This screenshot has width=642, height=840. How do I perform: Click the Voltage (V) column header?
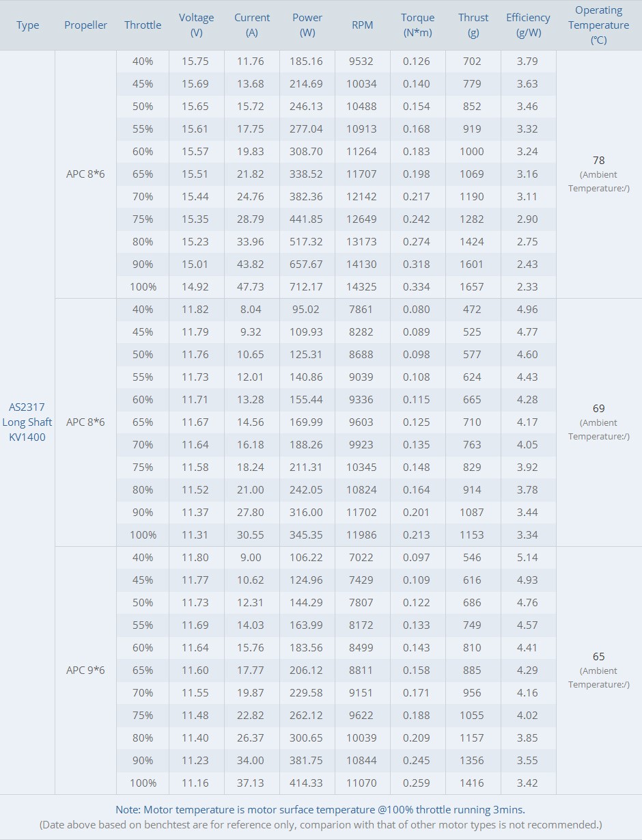click(196, 25)
